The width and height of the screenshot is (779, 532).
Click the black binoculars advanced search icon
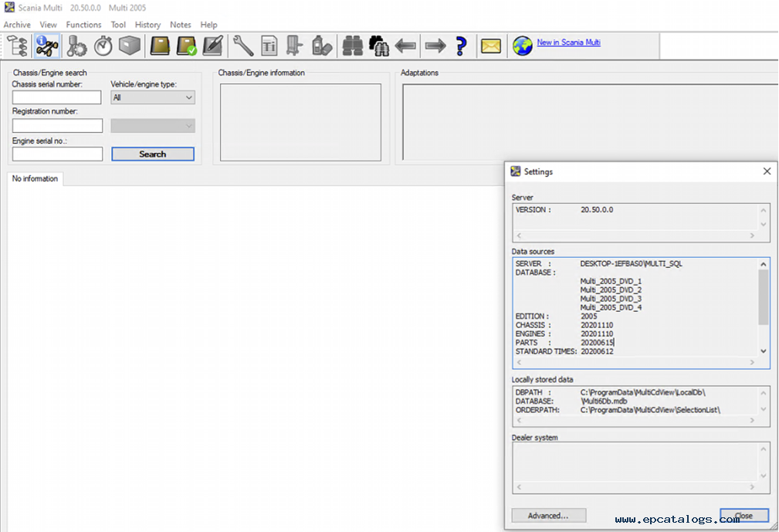click(x=379, y=46)
